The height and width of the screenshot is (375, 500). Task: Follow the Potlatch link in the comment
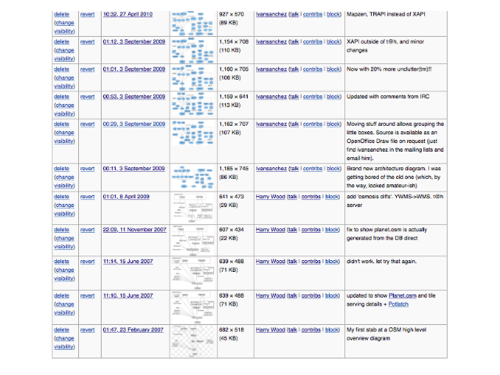[x=398, y=304]
